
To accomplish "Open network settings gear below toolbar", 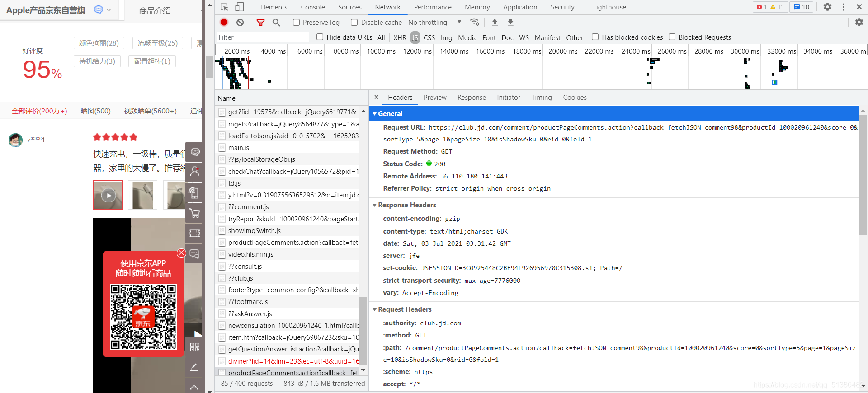I will pyautogui.click(x=859, y=22).
